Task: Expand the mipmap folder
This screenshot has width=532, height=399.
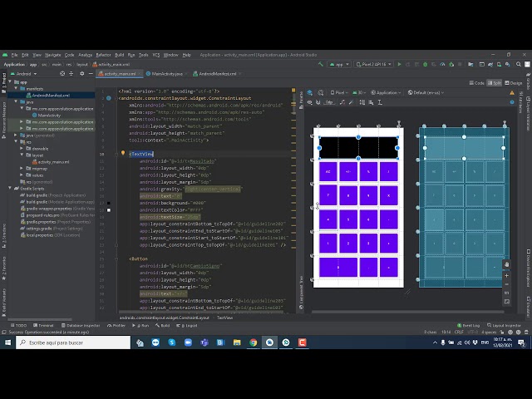Action: (22, 169)
